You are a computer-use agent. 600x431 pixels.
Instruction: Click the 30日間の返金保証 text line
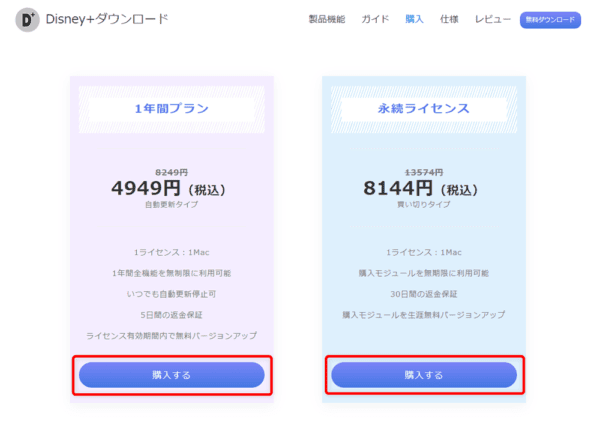pyautogui.click(x=423, y=293)
